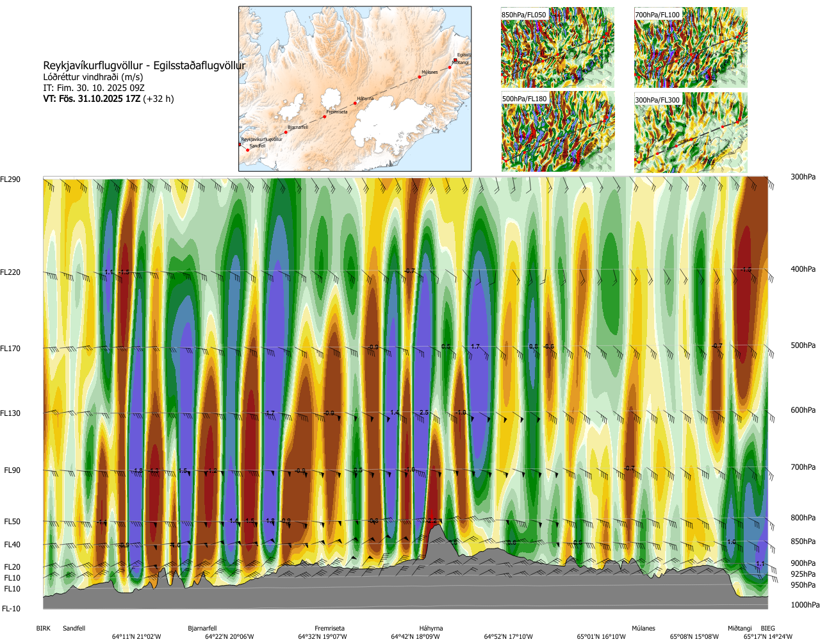Click the 300hPa pressure axis label

tap(803, 177)
